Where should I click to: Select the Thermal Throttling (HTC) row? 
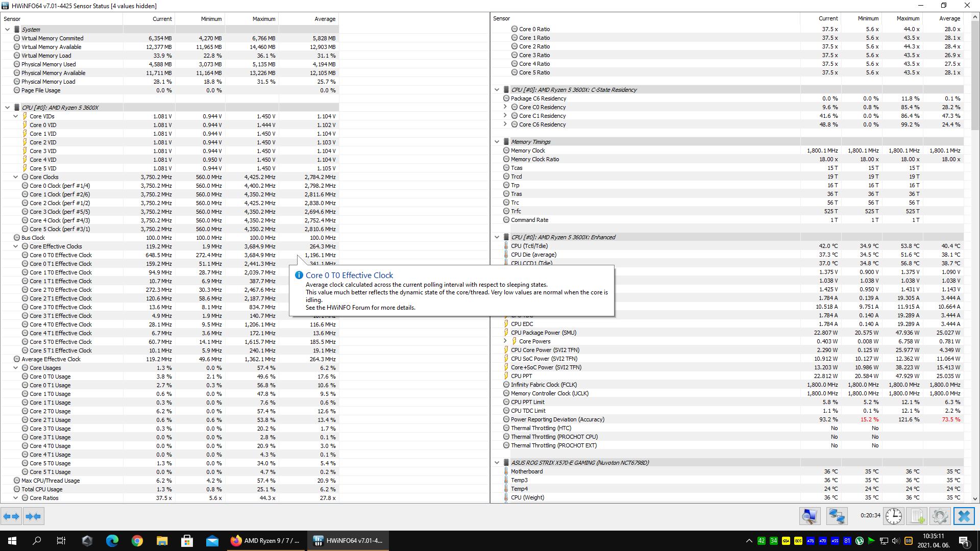[x=728, y=428]
